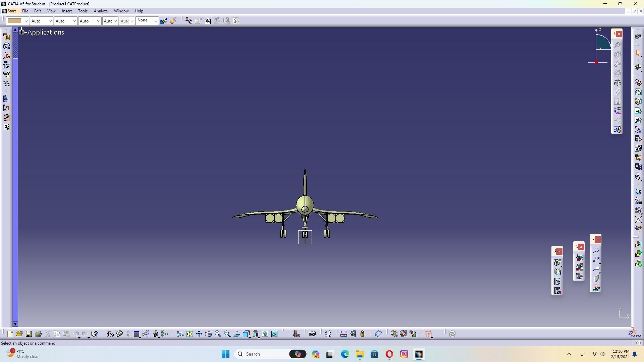The width and height of the screenshot is (644, 362).
Task: Click the compass in the viewport corner
Action: pos(599,47)
